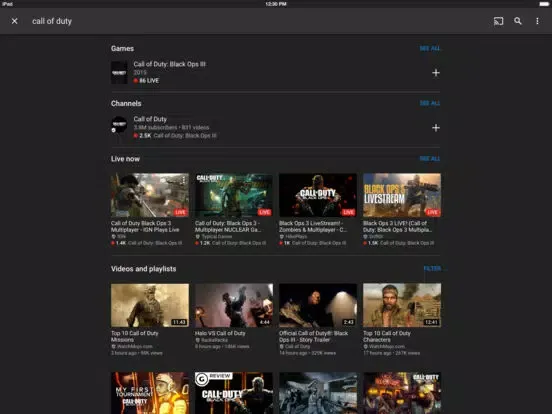Tap the search magnifier icon
The width and height of the screenshot is (552, 414).
tap(518, 21)
